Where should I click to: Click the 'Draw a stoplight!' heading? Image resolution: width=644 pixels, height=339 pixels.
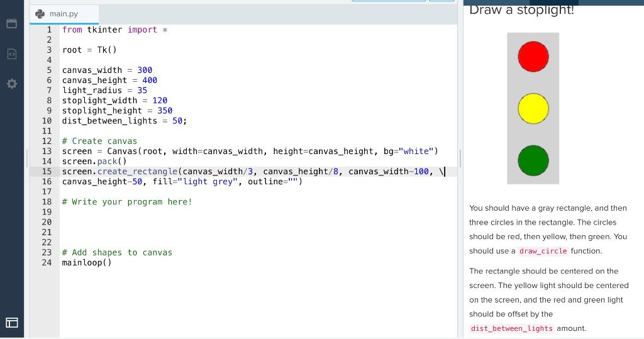[521, 9]
